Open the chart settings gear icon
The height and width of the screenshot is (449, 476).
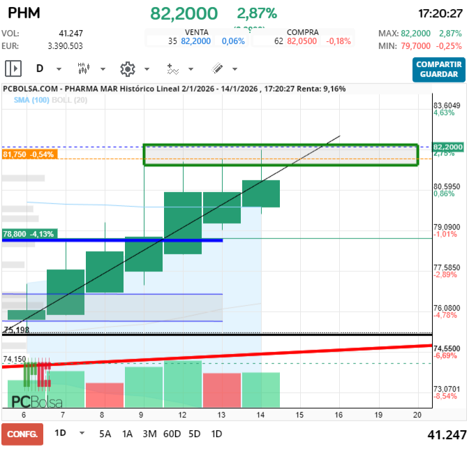coord(127,68)
